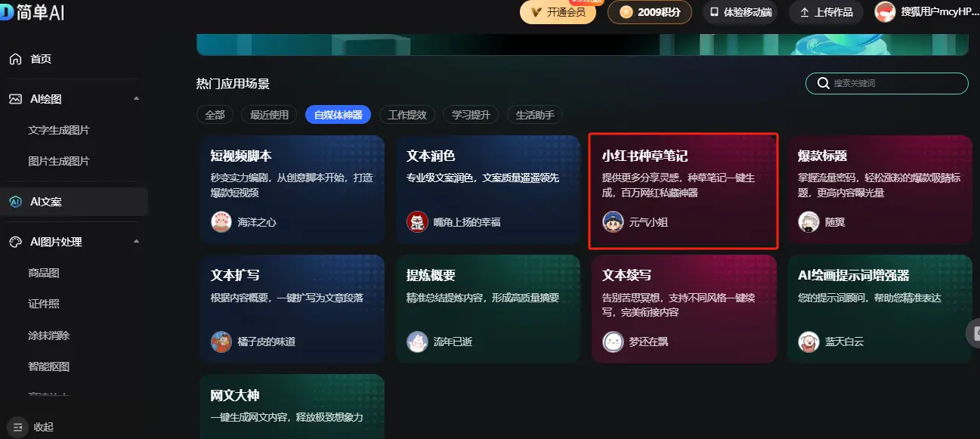This screenshot has height=439, width=980.
Task: Click the upload icon next to 上传作品
Action: [804, 12]
